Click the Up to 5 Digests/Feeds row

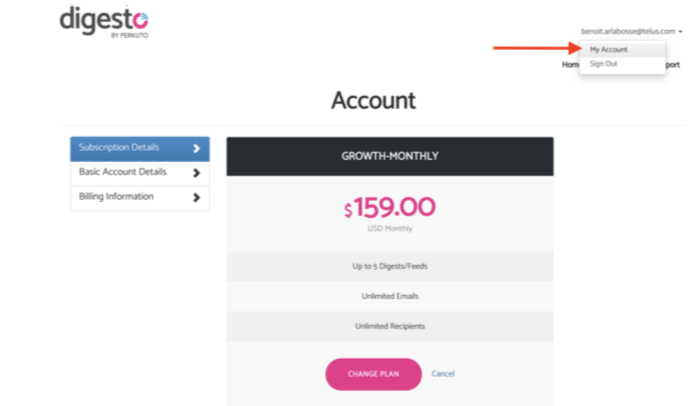coord(390,266)
